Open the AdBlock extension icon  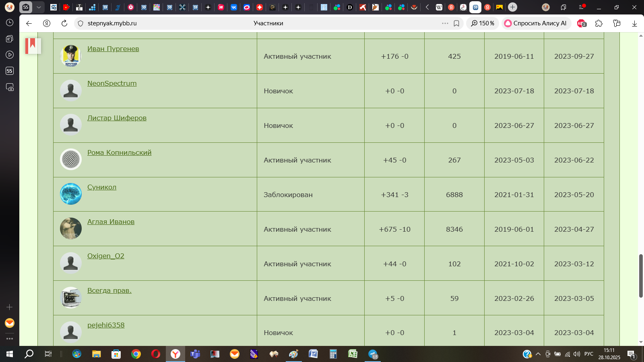pos(582,23)
